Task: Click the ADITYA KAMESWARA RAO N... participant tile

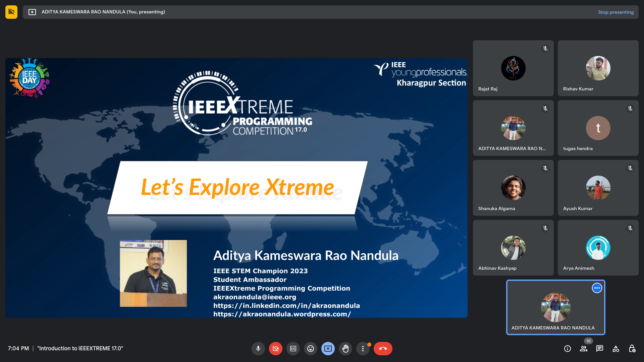Action: click(x=513, y=128)
